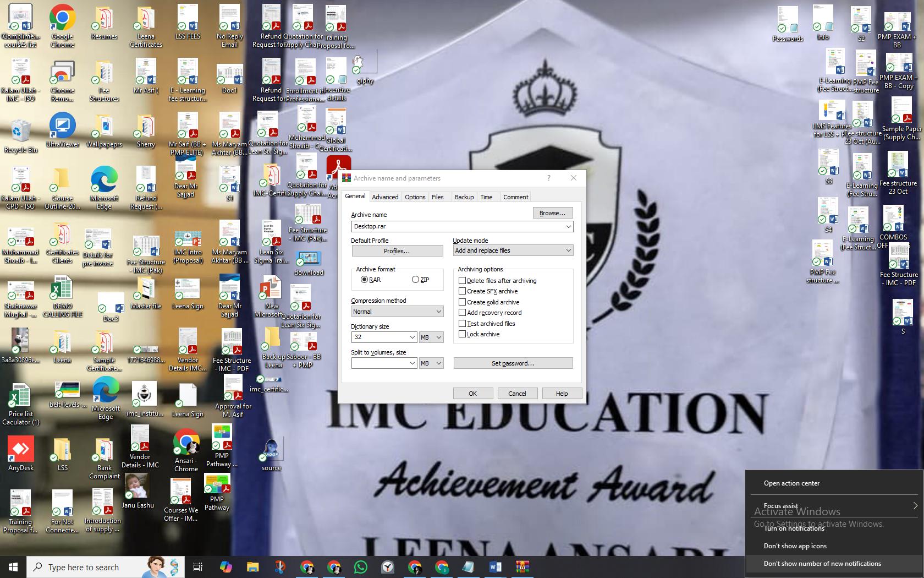
Task: Click the Profiles... button
Action: (x=397, y=251)
